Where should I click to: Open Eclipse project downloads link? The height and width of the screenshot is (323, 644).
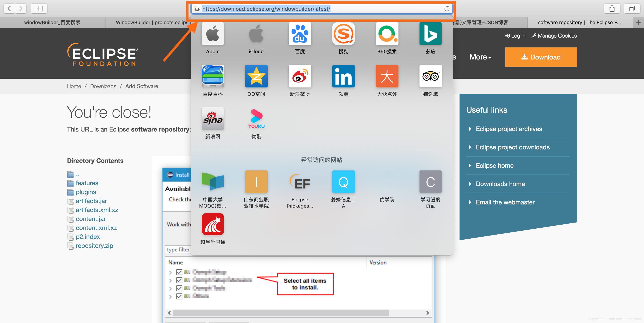click(513, 147)
